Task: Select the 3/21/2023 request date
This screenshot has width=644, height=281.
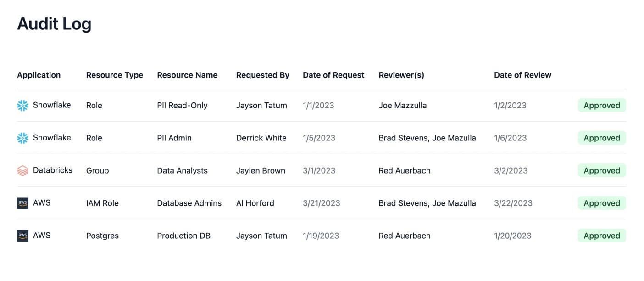Action: click(321, 203)
